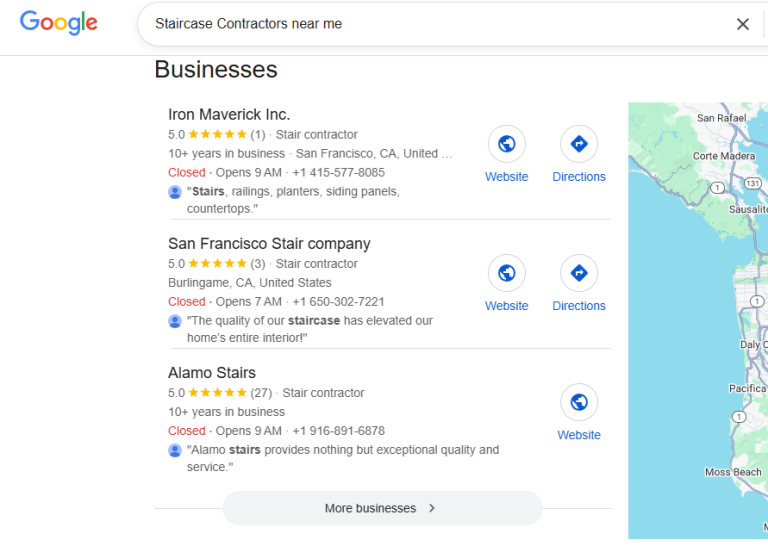Screen dimensions: 768x546
Task: Click the map thumbnail of San Francisco area
Action: 698,320
